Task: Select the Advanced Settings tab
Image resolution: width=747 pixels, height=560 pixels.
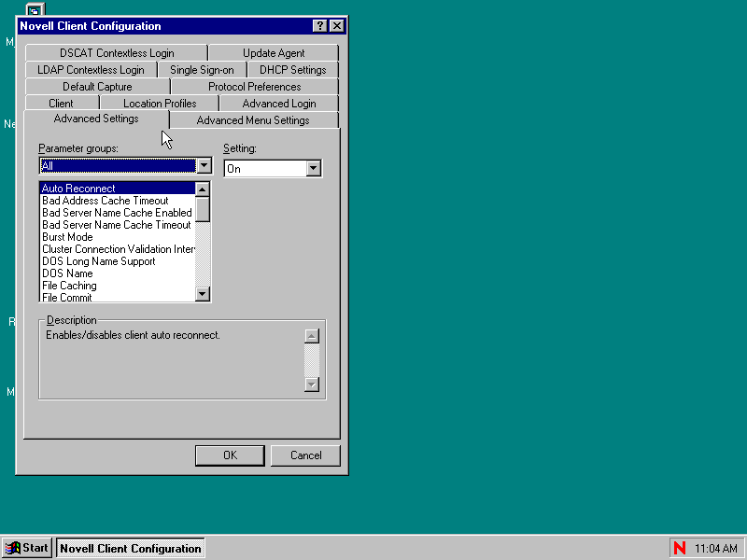Action: click(96, 119)
